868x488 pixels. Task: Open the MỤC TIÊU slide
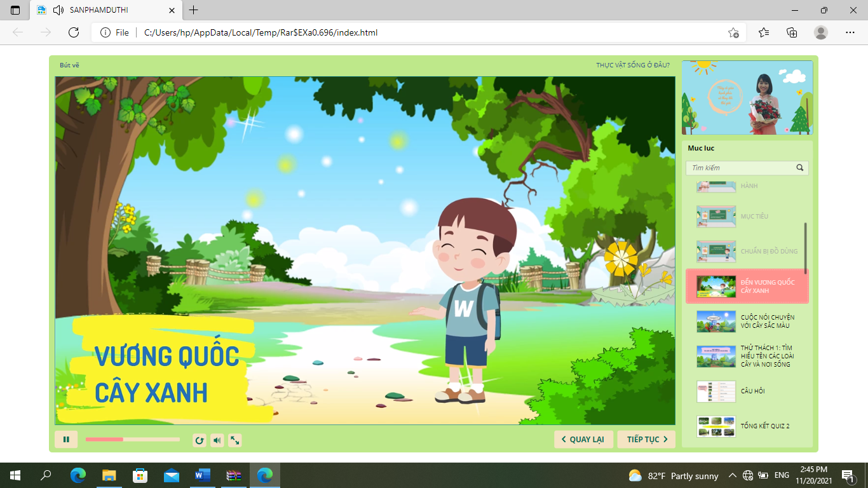(x=754, y=217)
